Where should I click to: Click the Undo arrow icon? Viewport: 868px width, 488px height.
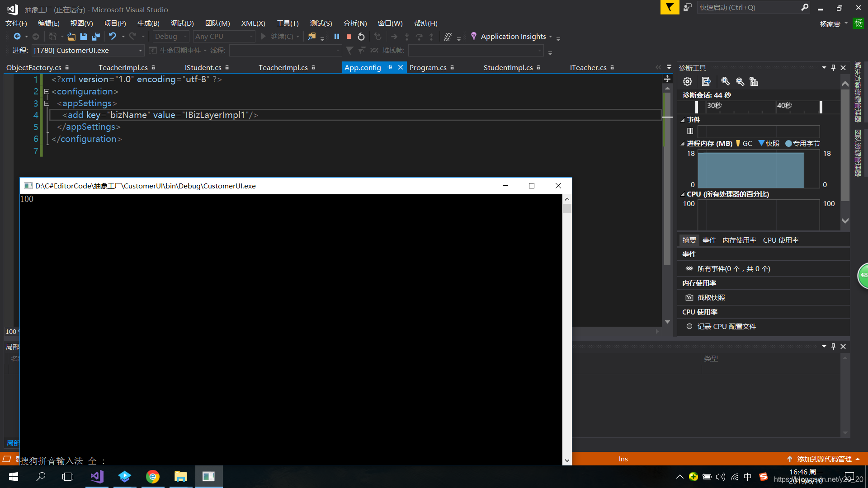point(113,37)
